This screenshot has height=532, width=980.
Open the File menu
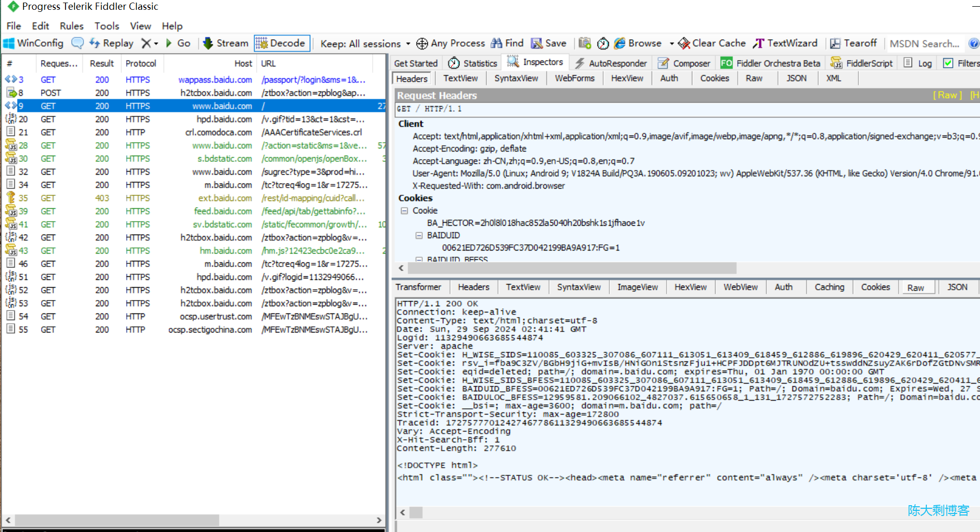point(14,26)
